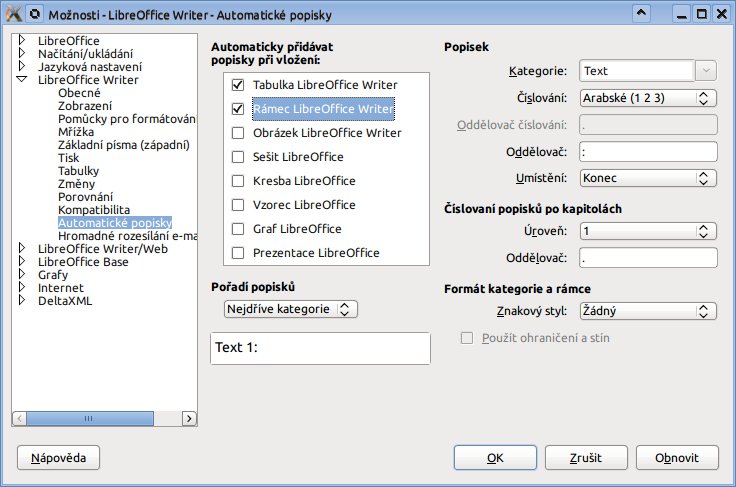This screenshot has height=487, width=736.
Task: Expand the LibreOffice tree node
Action: pyautogui.click(x=22, y=40)
